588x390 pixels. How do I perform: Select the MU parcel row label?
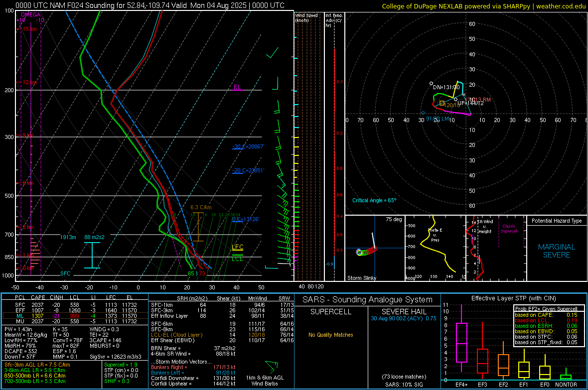click(x=20, y=321)
